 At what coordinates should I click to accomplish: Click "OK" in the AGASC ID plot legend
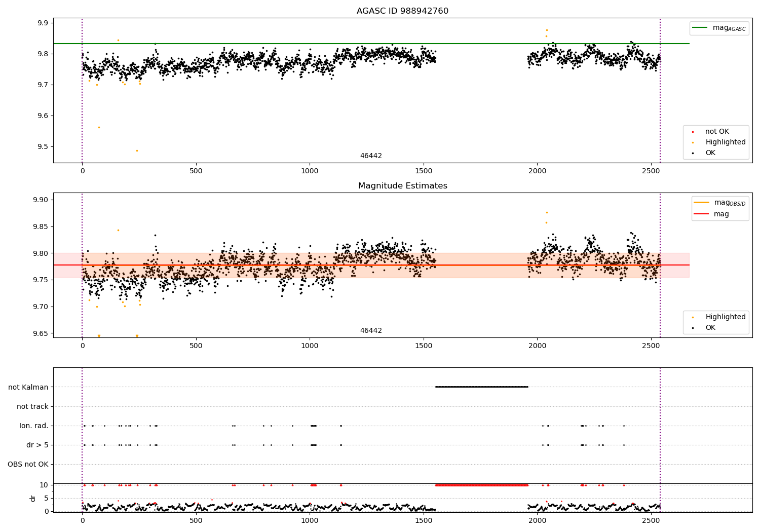[x=710, y=153]
